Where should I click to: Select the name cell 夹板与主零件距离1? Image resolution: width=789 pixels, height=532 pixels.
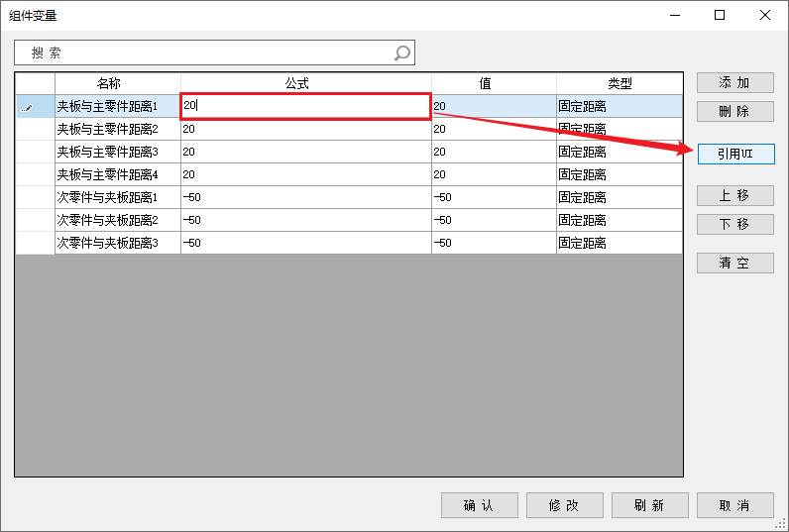point(118,106)
